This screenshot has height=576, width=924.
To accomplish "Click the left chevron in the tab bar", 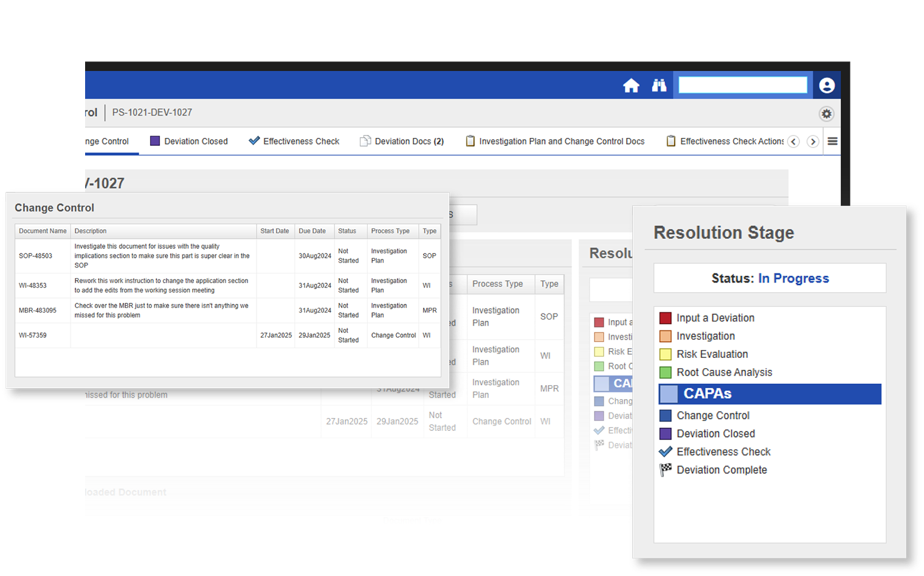I will tap(793, 141).
